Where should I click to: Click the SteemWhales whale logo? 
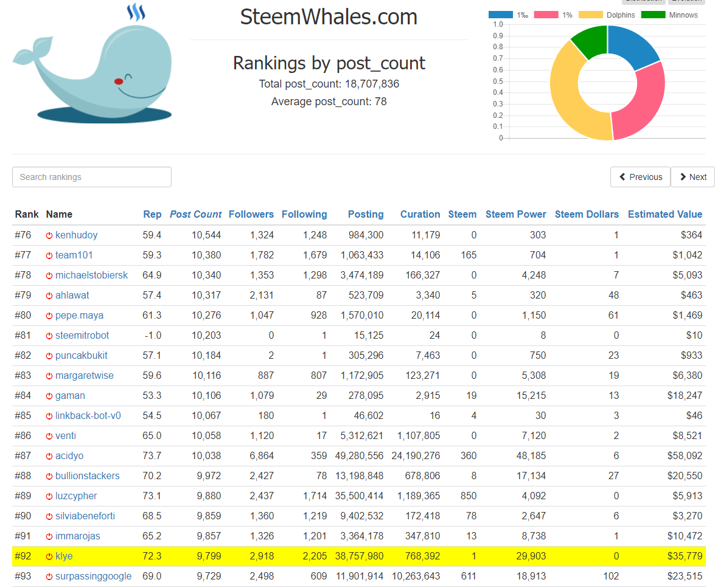pyautogui.click(x=92, y=64)
